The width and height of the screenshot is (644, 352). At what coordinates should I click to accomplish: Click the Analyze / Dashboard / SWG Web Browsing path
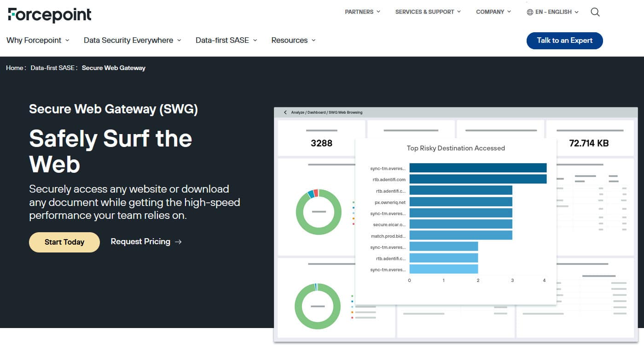(x=326, y=112)
